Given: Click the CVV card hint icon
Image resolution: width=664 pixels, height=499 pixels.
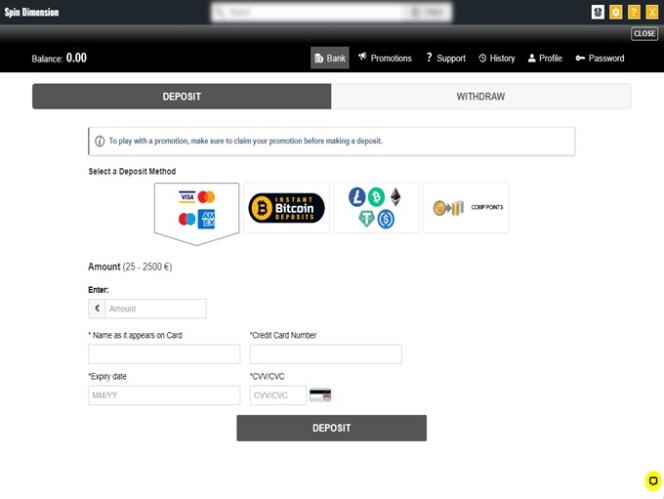Looking at the screenshot, I should (x=320, y=395).
